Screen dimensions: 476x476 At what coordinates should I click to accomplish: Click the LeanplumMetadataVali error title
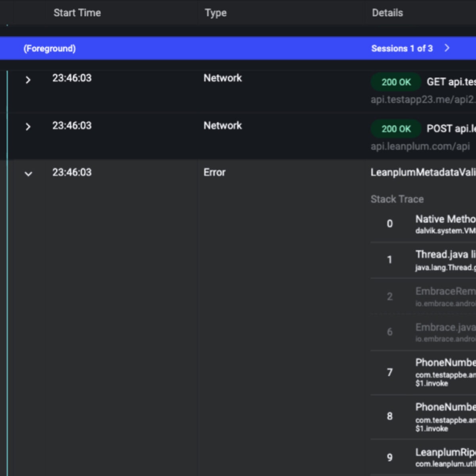pyautogui.click(x=423, y=172)
